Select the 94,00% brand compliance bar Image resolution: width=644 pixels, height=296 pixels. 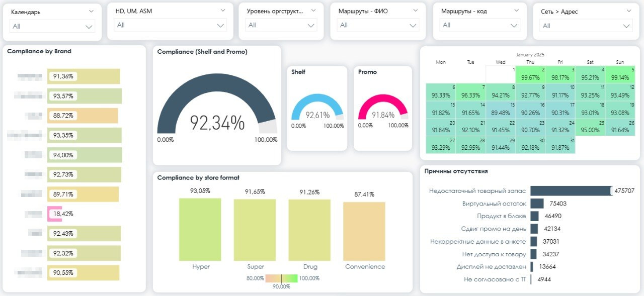point(85,155)
